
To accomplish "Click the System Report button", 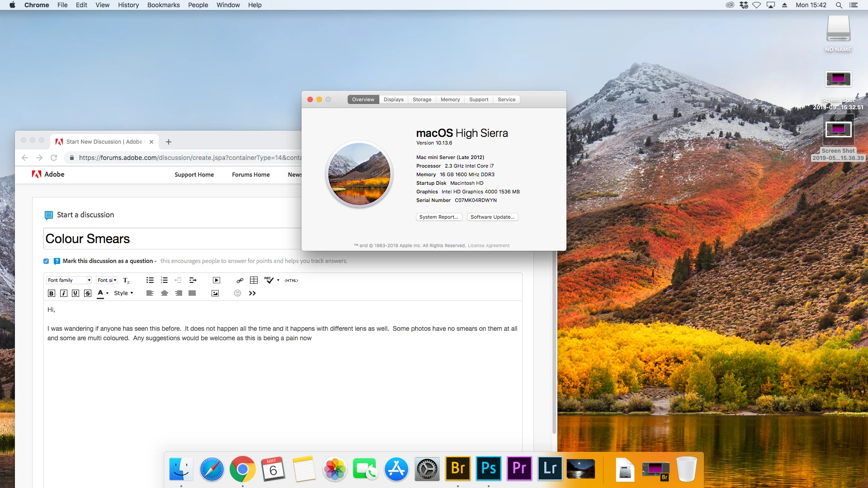I will (439, 217).
